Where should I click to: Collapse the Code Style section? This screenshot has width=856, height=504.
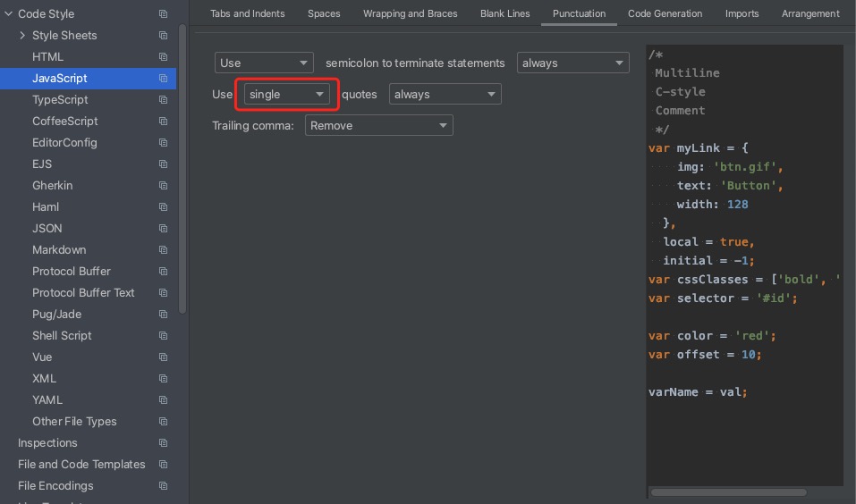tap(8, 13)
